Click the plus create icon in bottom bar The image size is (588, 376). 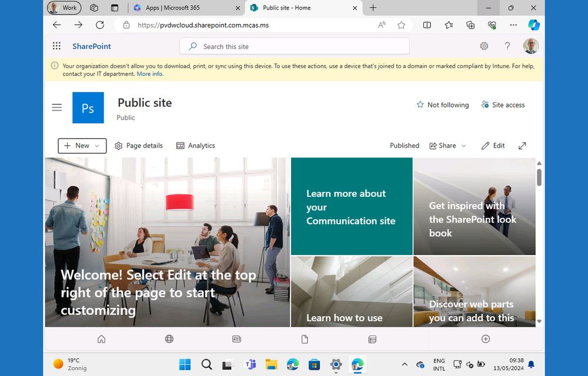tap(486, 339)
